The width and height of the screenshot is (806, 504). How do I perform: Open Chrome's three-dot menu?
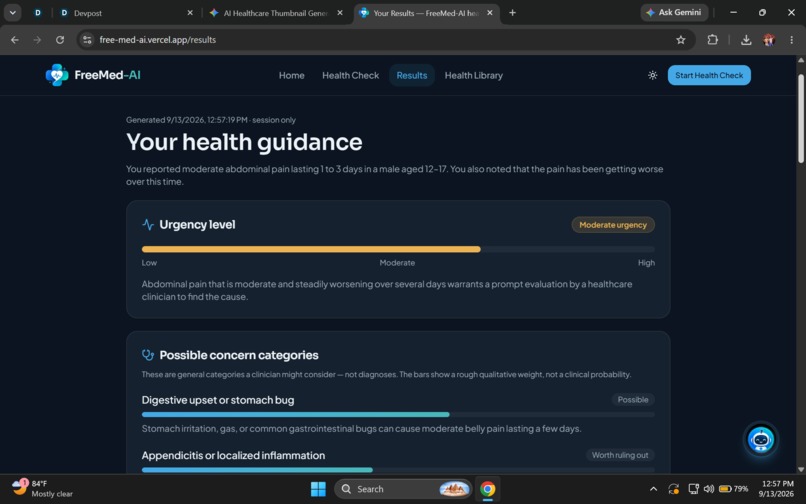(x=792, y=40)
